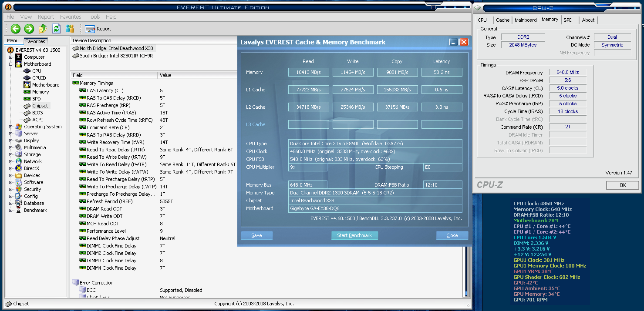Click Save in the benchmark dialog
Screen dimensions: 644x311
(257, 235)
